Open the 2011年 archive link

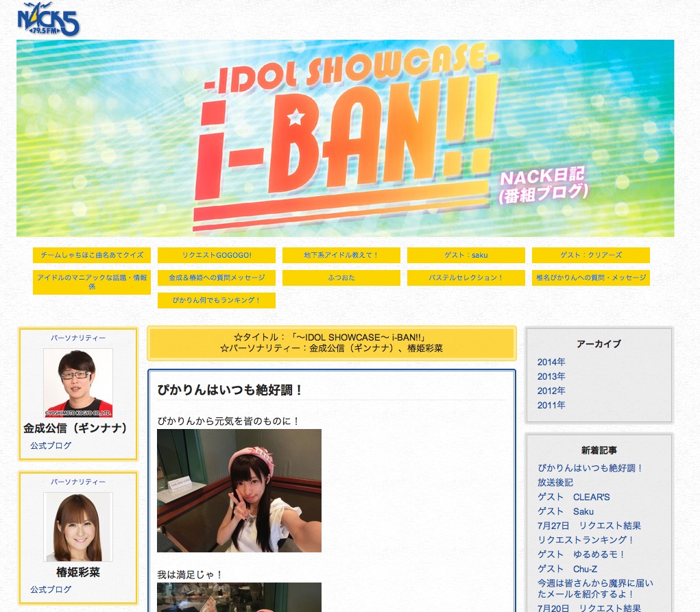(x=551, y=405)
